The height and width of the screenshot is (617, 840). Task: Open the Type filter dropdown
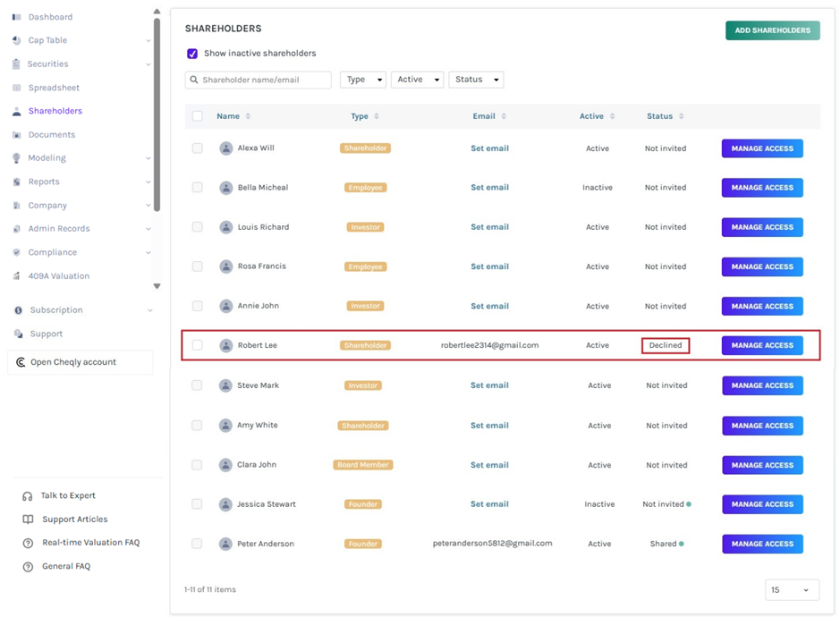[x=363, y=80]
